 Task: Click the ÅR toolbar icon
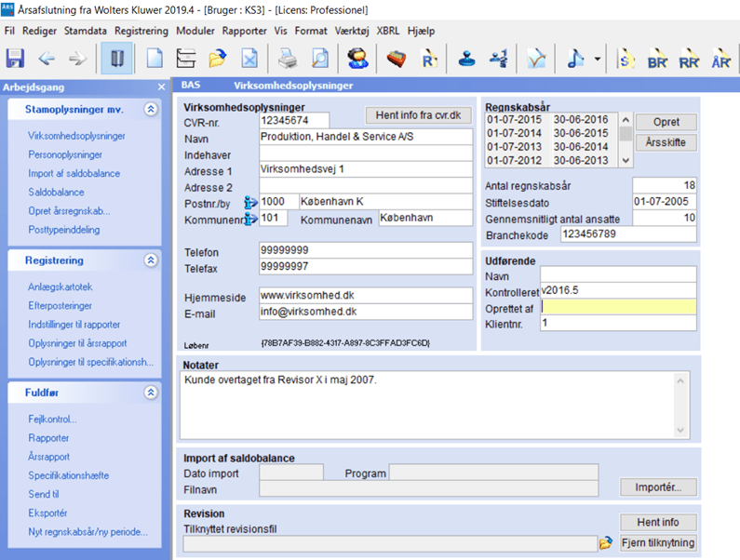[720, 58]
